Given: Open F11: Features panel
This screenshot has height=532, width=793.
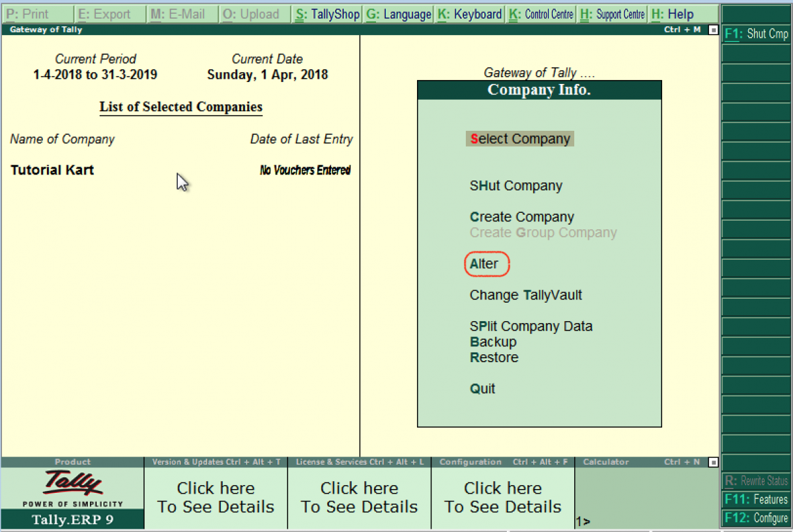Looking at the screenshot, I should pyautogui.click(x=755, y=500).
